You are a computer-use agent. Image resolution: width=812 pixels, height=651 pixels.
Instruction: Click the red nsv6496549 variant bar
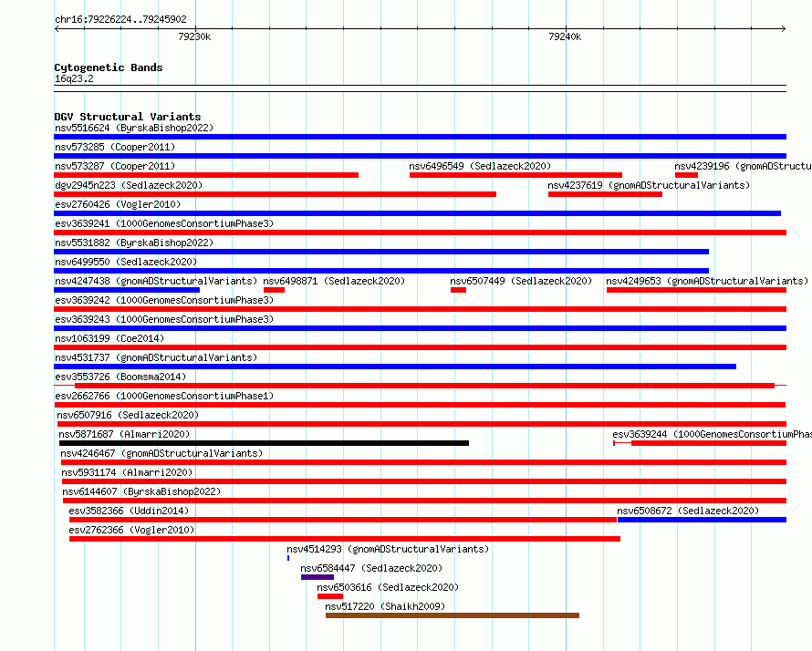(515, 175)
